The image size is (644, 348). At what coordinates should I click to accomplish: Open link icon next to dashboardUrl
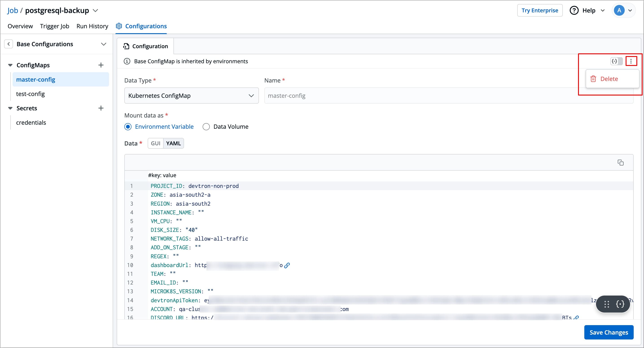pyautogui.click(x=287, y=265)
